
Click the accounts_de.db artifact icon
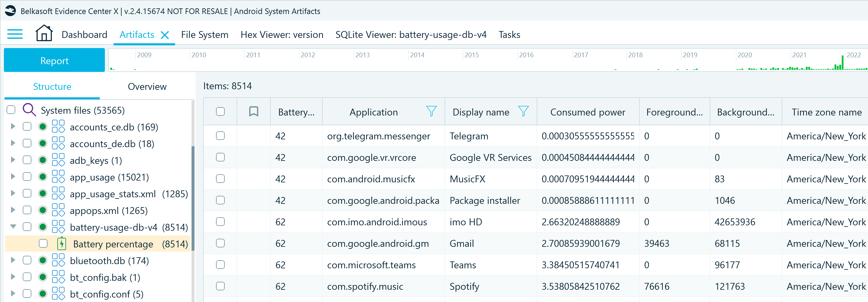(x=58, y=144)
